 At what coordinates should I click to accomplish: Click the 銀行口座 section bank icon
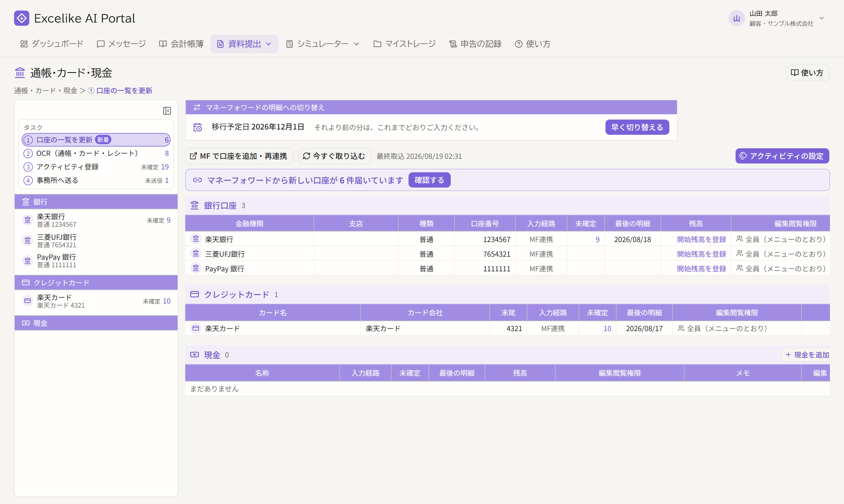click(195, 205)
